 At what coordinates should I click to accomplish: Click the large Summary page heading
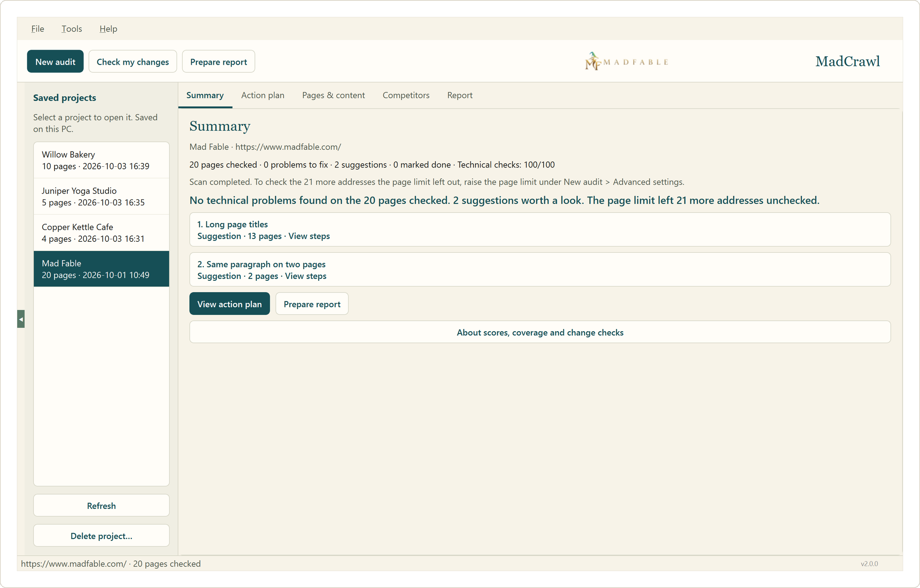[220, 126]
